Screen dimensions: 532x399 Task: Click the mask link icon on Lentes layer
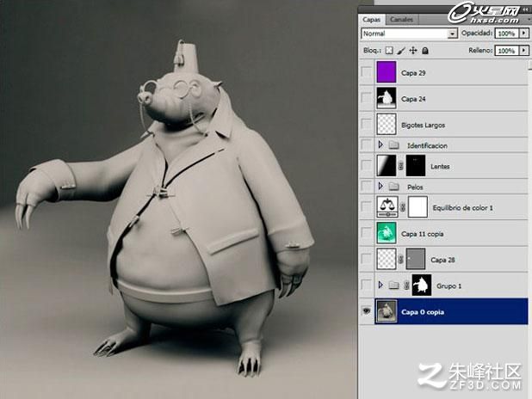[x=400, y=166]
